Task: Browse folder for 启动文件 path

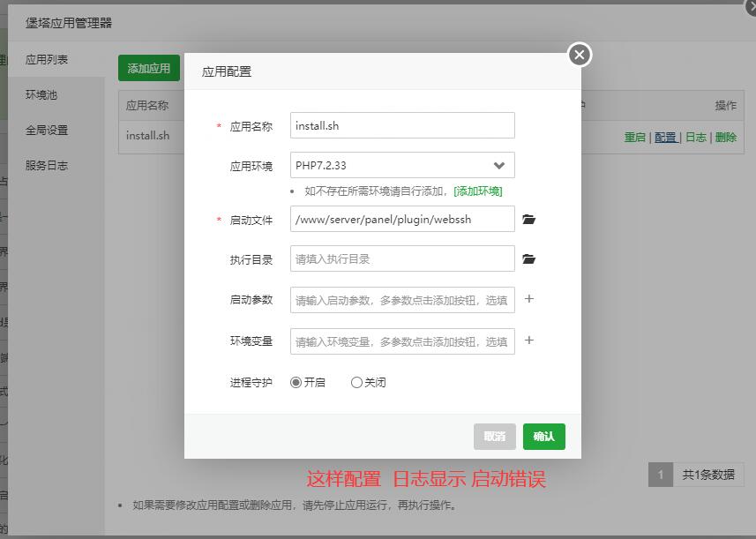Action: point(529,220)
